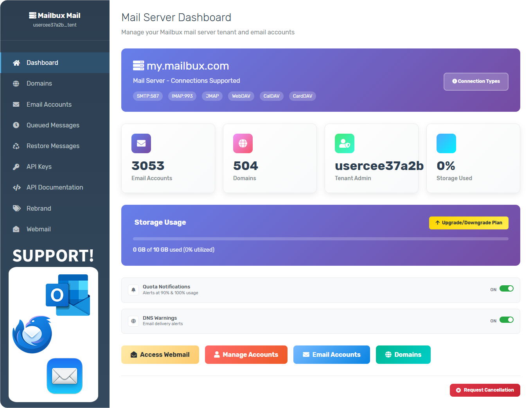
Task: Toggle the Quota Notifications switch
Action: coord(507,289)
